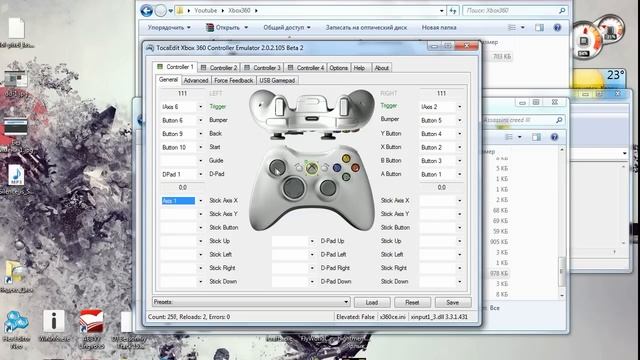
Task: Expand the left Stick Axis Y dropdown
Action: point(200,214)
